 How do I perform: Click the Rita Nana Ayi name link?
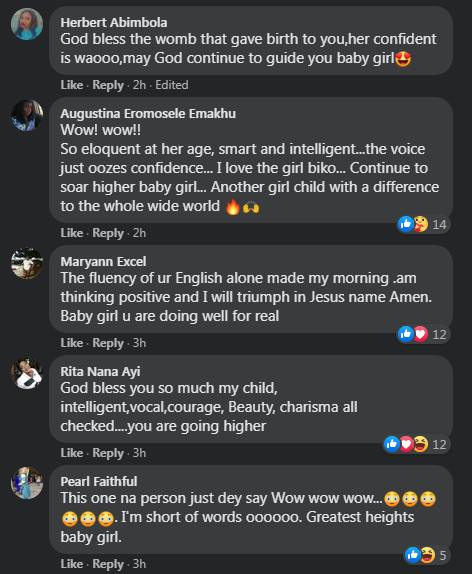pyautogui.click(x=100, y=371)
